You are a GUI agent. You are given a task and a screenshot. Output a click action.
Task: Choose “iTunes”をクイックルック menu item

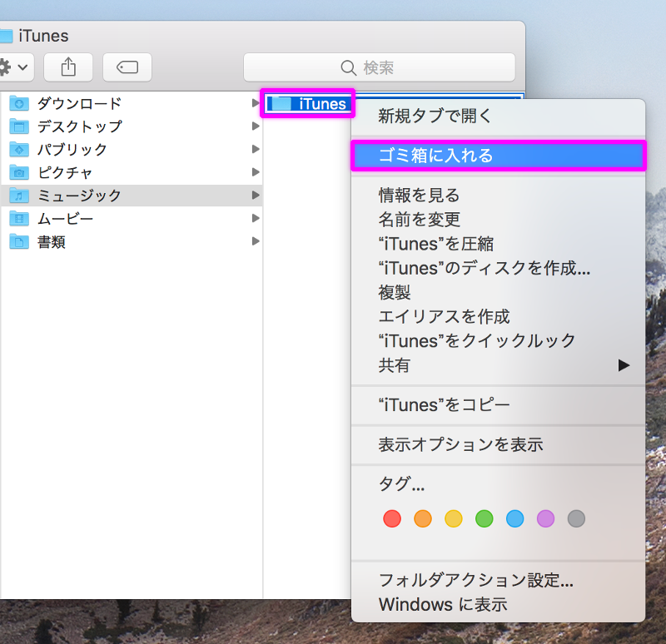[498, 340]
